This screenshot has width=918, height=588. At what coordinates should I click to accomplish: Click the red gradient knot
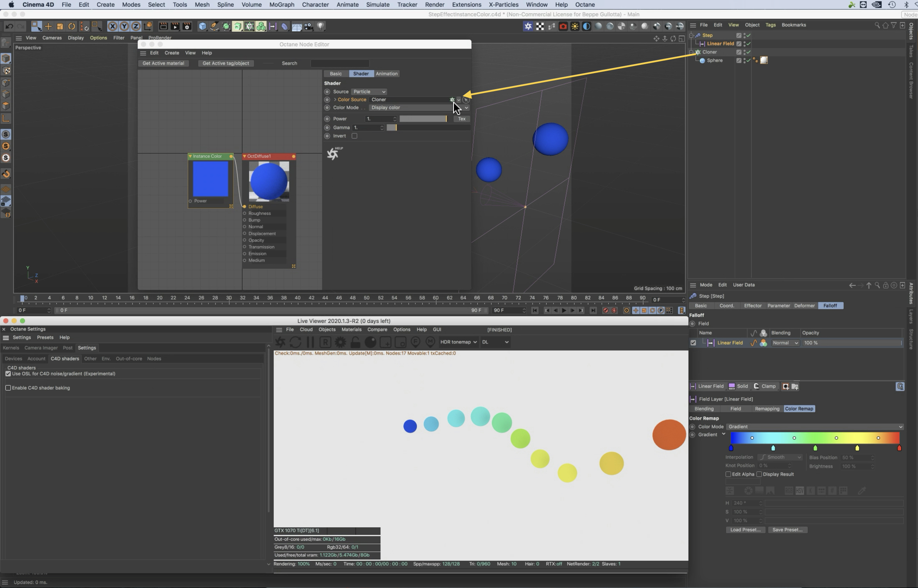click(899, 448)
